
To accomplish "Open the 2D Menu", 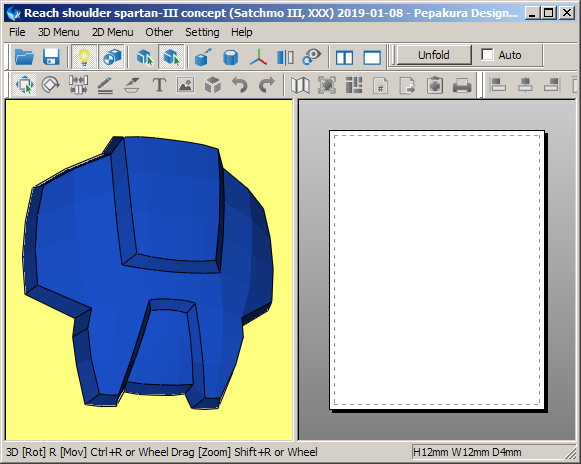I will (x=113, y=32).
